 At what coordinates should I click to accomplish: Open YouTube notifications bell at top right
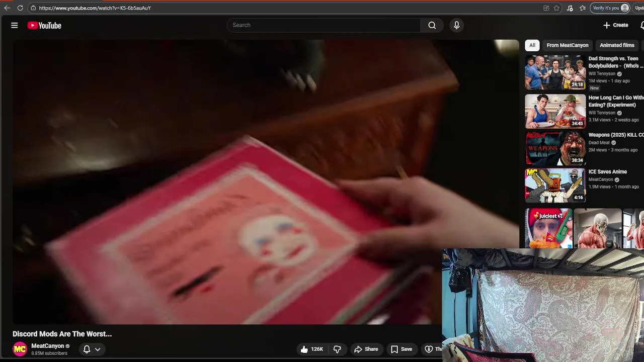(642, 25)
